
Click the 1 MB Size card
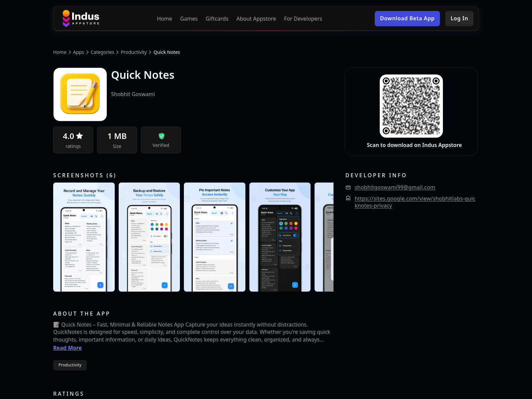(x=117, y=140)
